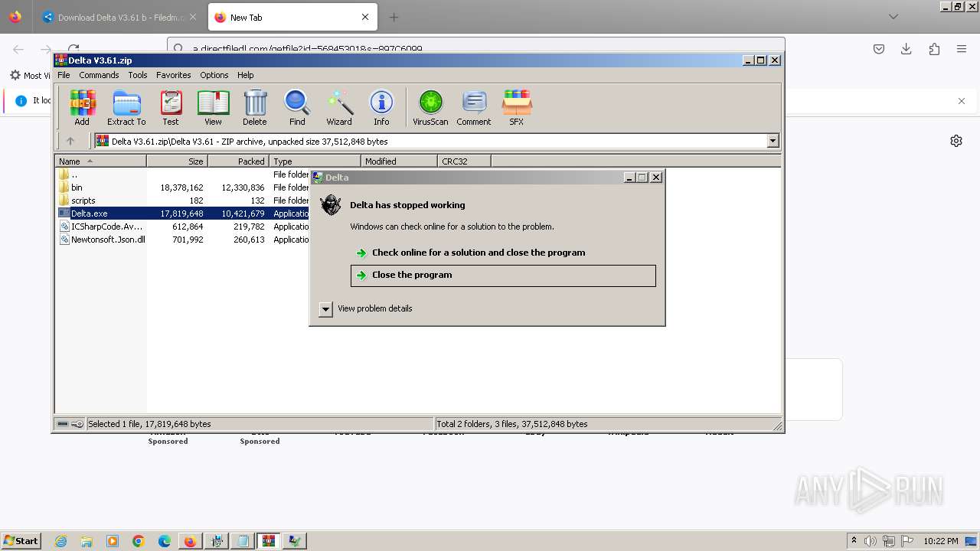The image size is (980, 551).
Task: Open the Options menu
Action: click(x=214, y=75)
